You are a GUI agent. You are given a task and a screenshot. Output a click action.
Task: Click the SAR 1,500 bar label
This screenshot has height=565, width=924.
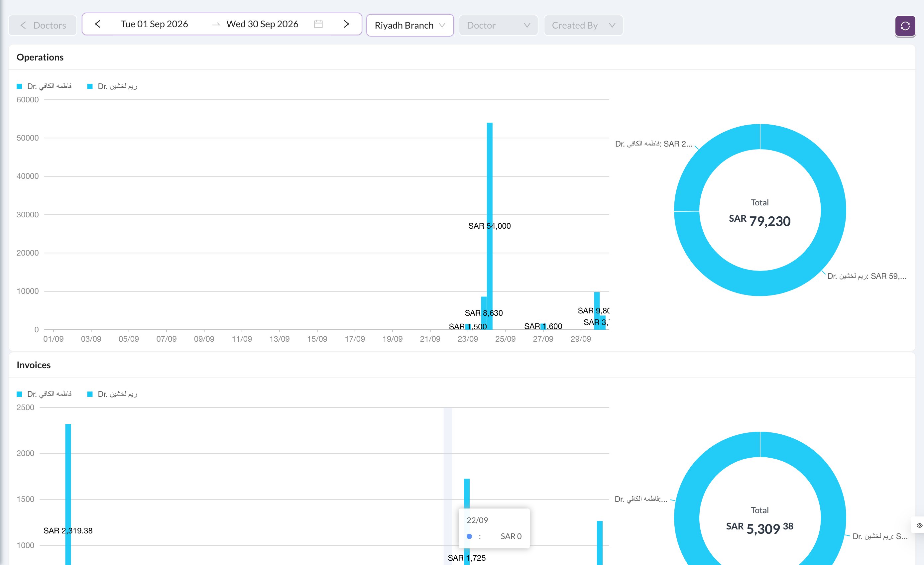[468, 327]
